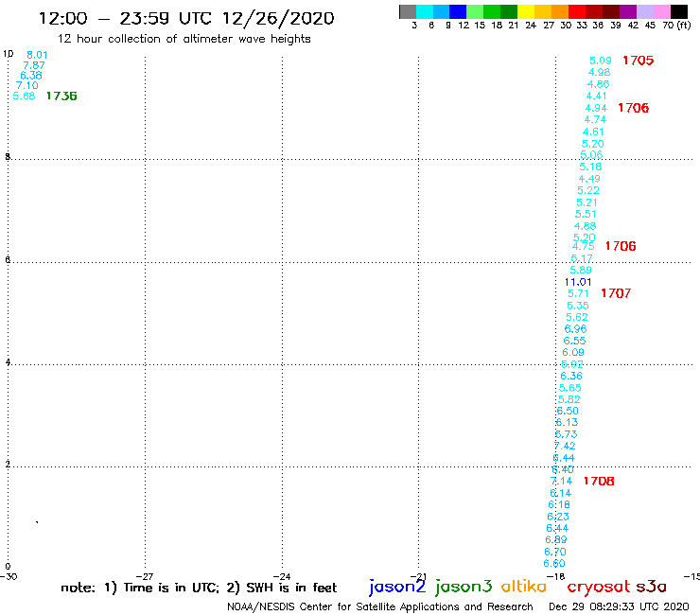
Task: Select the cryosat legend label
Action: click(599, 588)
